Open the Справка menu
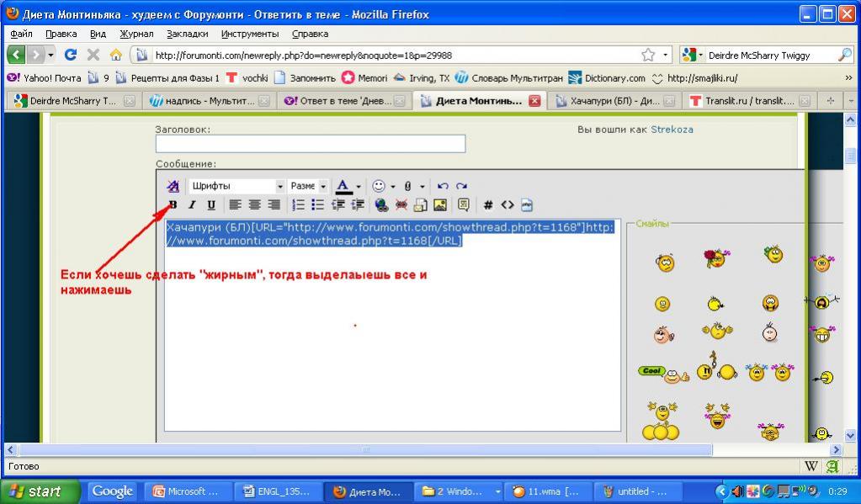The width and height of the screenshot is (861, 504). click(311, 34)
